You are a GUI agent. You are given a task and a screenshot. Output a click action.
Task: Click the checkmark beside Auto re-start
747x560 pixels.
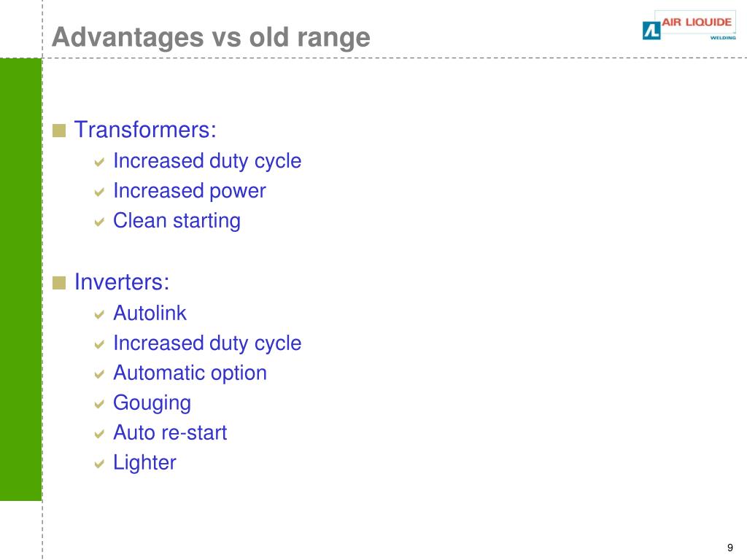(x=99, y=434)
